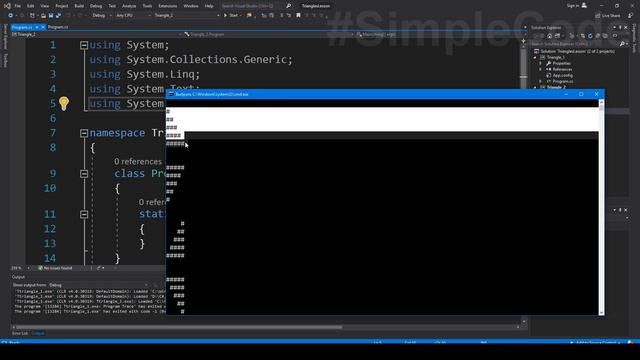Open the Tools menu
The width and height of the screenshot is (640, 360).
pos(147,6)
